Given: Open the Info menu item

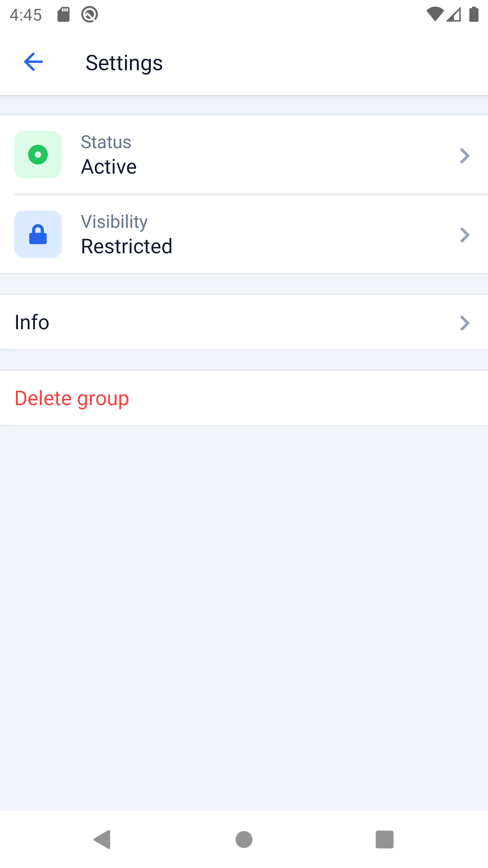Looking at the screenshot, I should pyautogui.click(x=244, y=322).
